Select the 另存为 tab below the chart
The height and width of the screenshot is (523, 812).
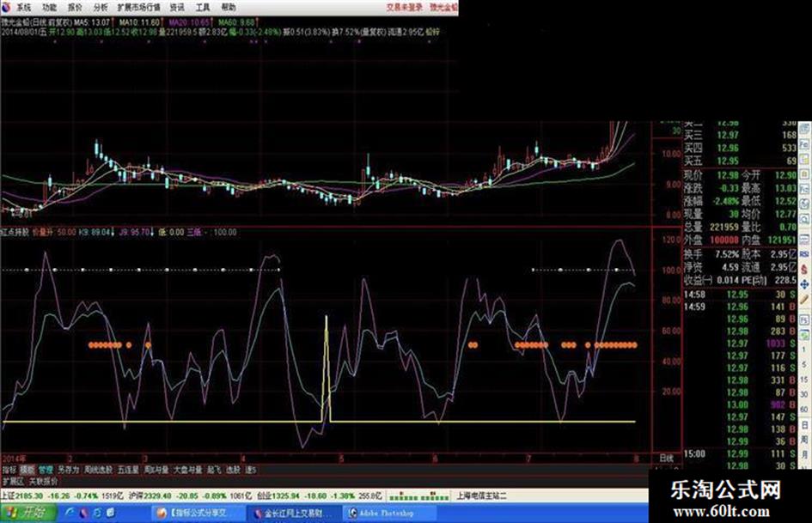69,470
